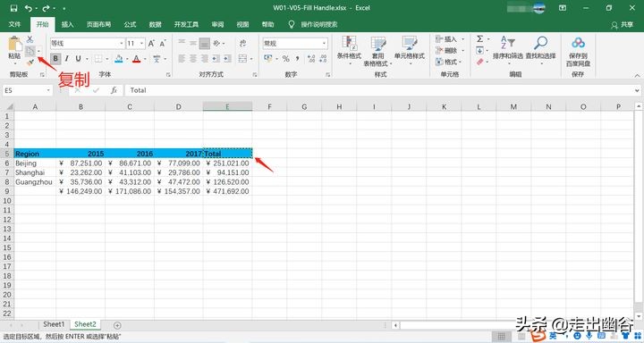This screenshot has width=644, height=343.
Task: Switch to the Formulas ribbon tab
Action: pyautogui.click(x=130, y=25)
